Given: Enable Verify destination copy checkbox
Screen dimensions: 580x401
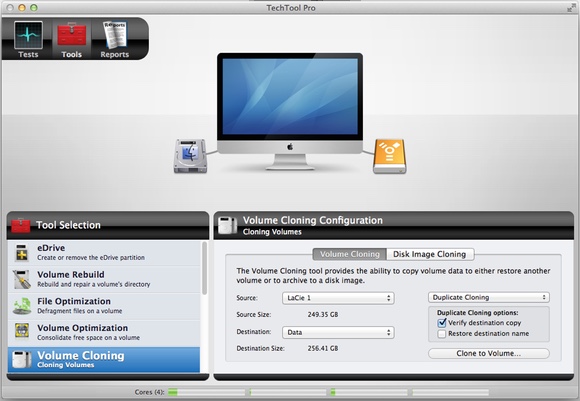Looking at the screenshot, I should pos(442,323).
